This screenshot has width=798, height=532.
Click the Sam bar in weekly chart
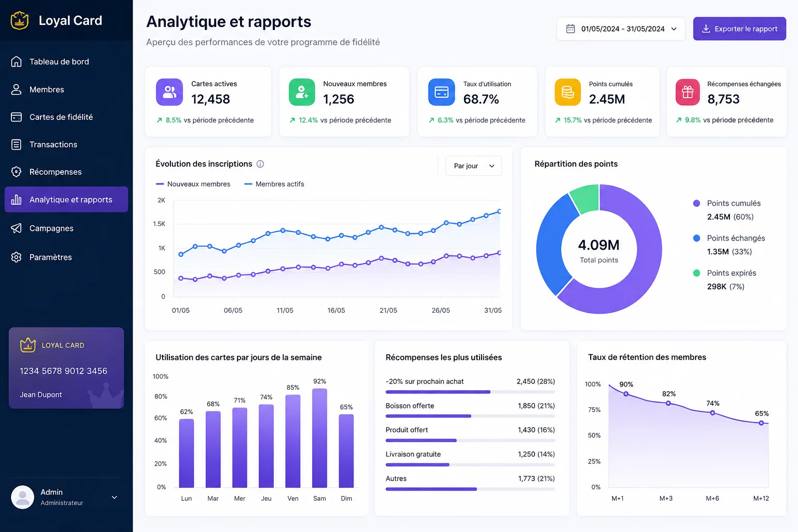tap(320, 438)
